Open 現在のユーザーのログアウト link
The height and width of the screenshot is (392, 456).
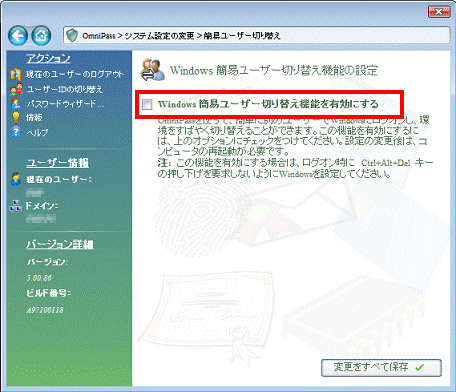point(75,74)
